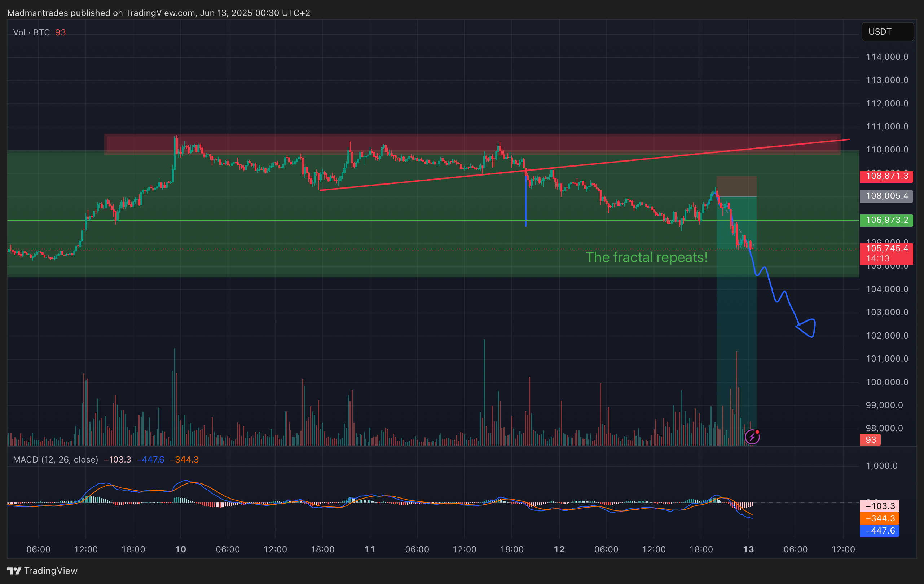The width and height of the screenshot is (924, 584).
Task: Click the orange signal label −344.3
Action: pyautogui.click(x=880, y=518)
